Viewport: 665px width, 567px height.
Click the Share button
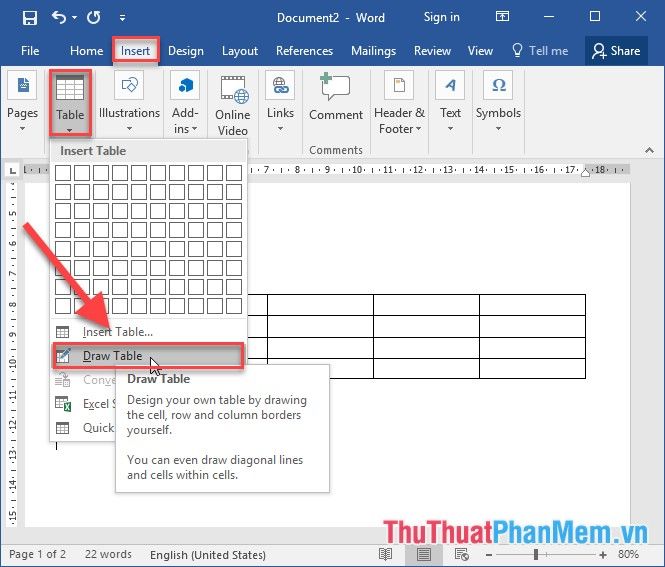pos(616,51)
